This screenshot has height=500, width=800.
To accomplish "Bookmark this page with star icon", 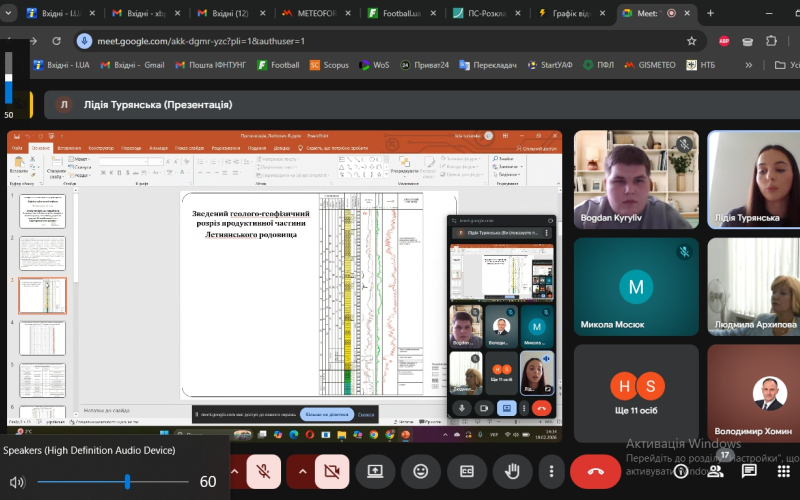I will point(691,41).
